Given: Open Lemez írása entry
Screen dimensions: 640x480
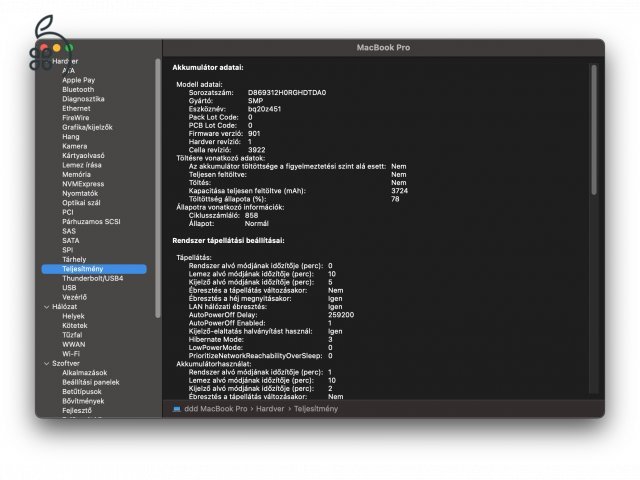Looking at the screenshot, I should tap(82, 165).
